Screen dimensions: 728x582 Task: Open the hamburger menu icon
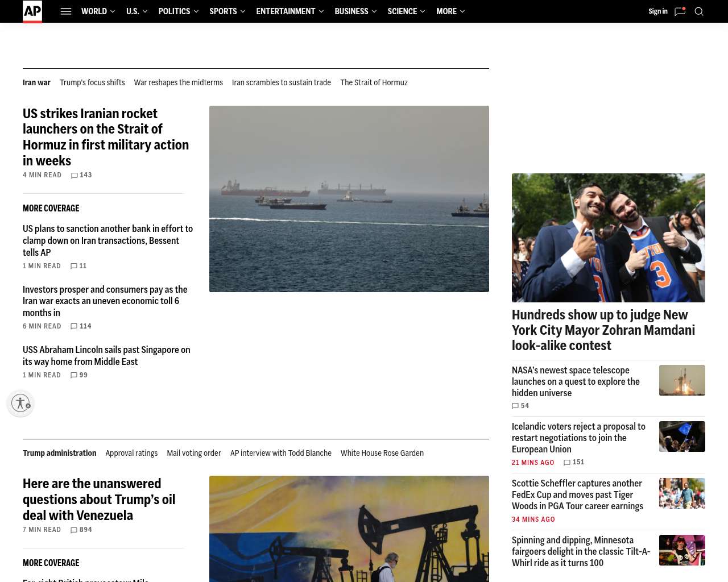66,11
